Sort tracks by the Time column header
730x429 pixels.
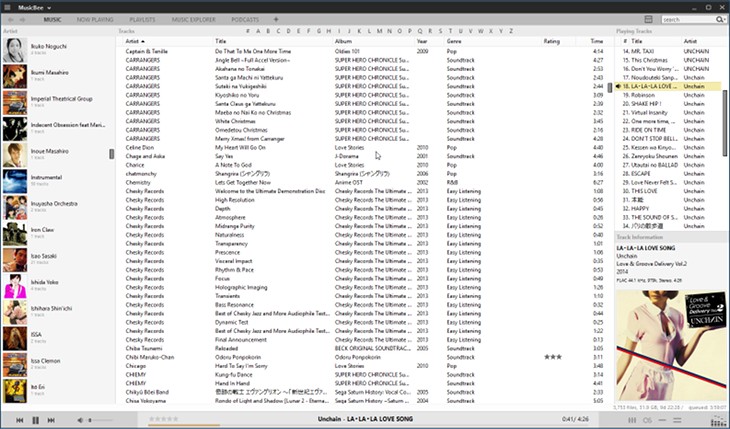click(591, 41)
